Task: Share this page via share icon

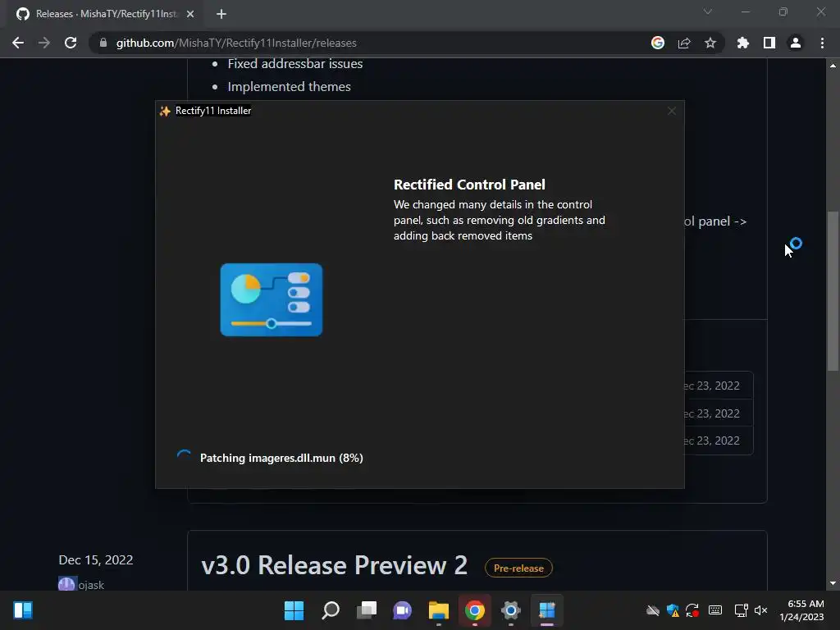Action: point(684,43)
